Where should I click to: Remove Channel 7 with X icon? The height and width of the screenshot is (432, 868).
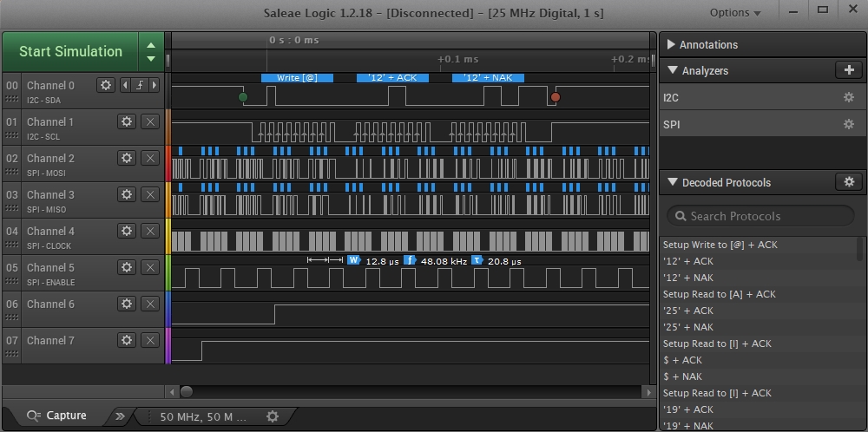pyautogui.click(x=150, y=340)
